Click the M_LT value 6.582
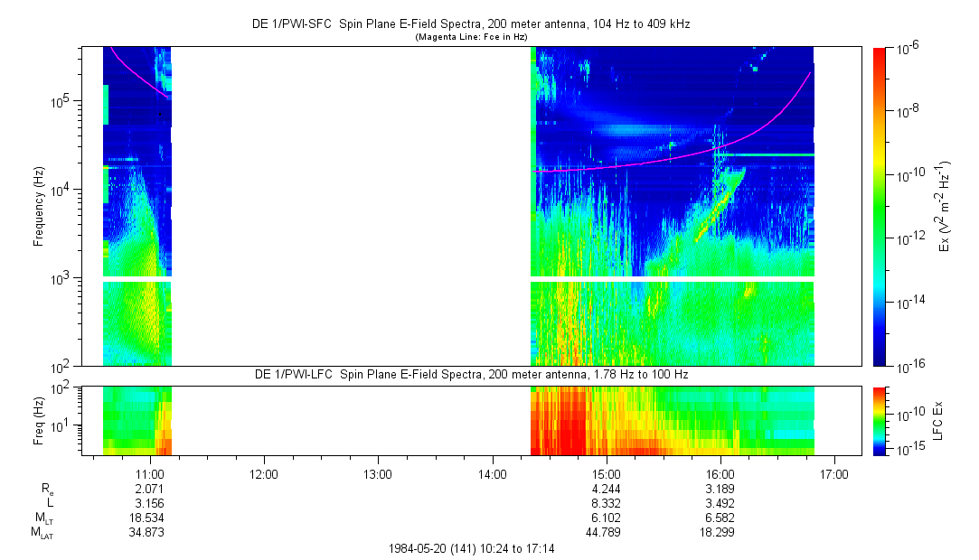 719,518
